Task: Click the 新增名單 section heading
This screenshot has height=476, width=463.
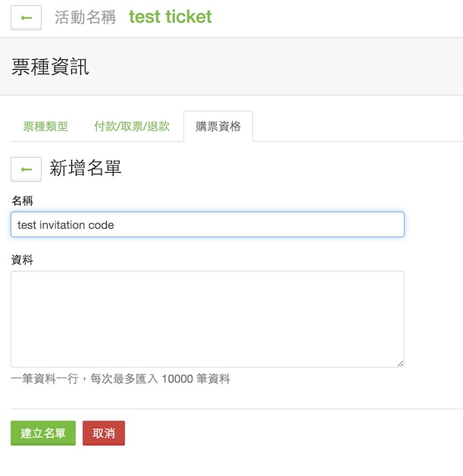Action: coord(86,168)
